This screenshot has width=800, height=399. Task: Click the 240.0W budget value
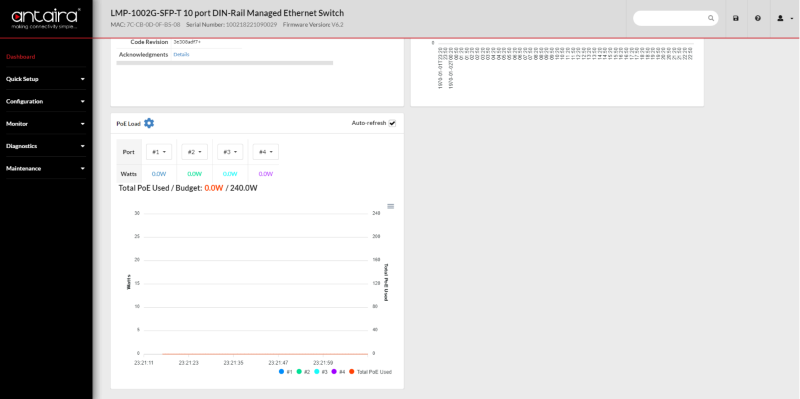coord(244,188)
